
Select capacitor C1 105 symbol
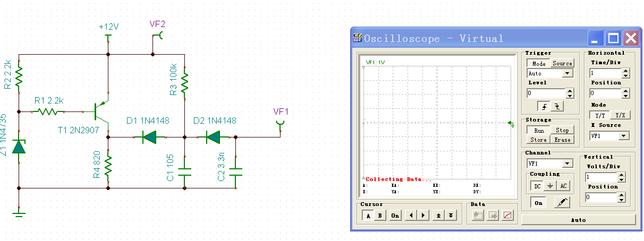(x=184, y=173)
